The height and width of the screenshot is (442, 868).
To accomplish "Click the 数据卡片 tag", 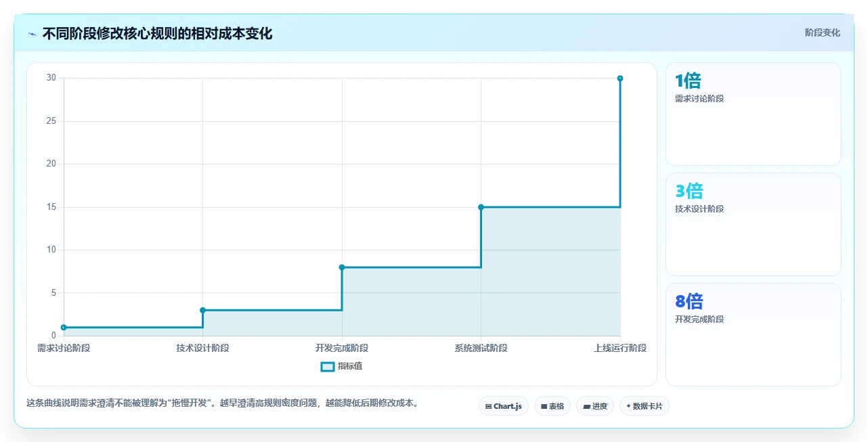I will (645, 406).
